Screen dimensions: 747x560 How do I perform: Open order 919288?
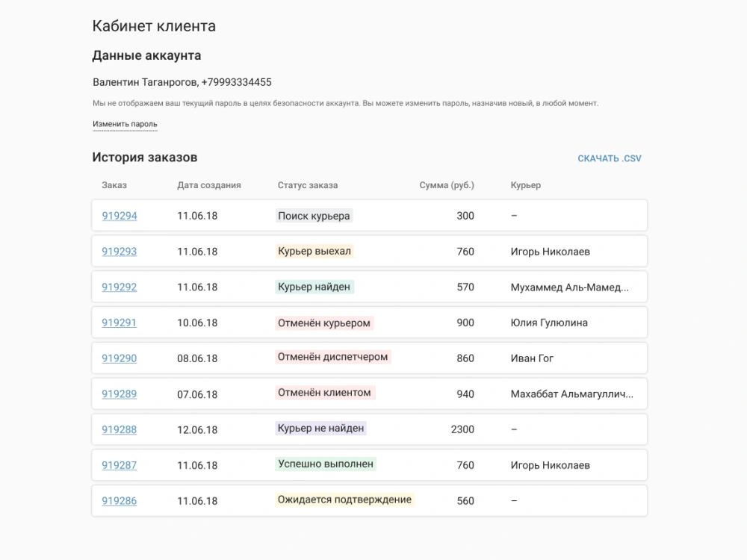pyautogui.click(x=119, y=429)
